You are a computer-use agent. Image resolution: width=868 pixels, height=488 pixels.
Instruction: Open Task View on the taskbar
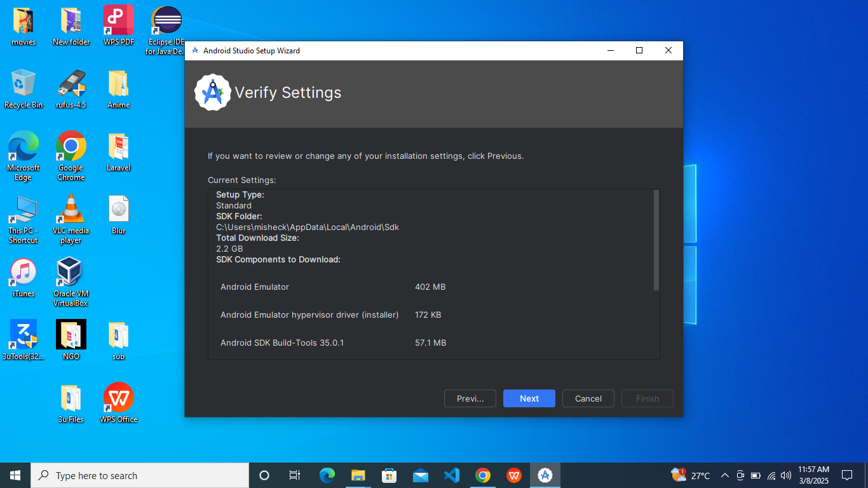point(295,475)
